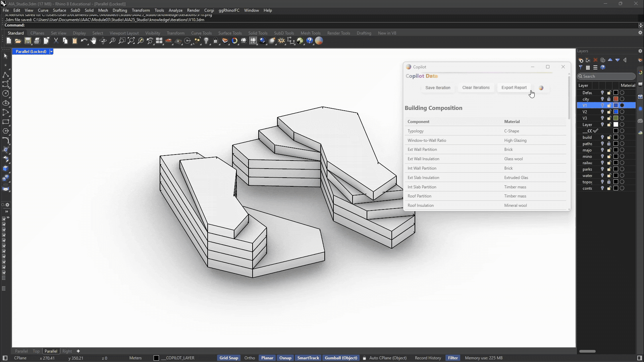
Task: Unlock the paths layer padlock
Action: (x=609, y=144)
